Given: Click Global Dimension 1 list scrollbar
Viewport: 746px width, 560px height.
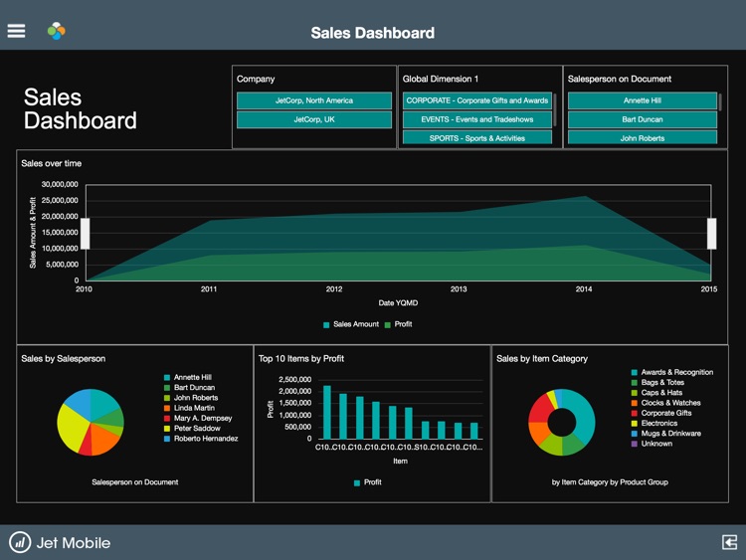Looking at the screenshot, I should pos(555,110).
